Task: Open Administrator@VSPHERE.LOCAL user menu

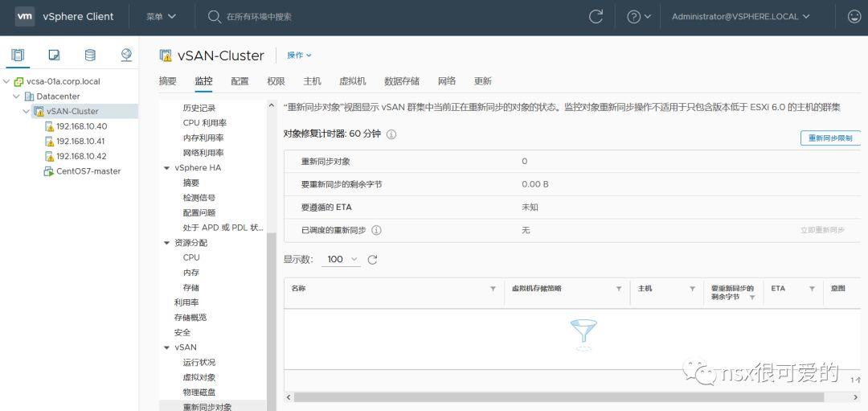Action: click(741, 17)
